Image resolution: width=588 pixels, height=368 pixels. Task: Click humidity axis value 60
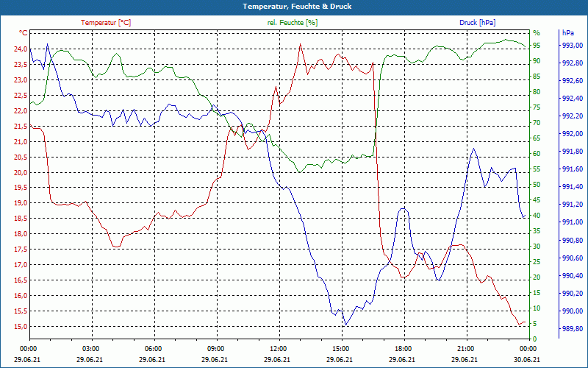[x=537, y=154]
